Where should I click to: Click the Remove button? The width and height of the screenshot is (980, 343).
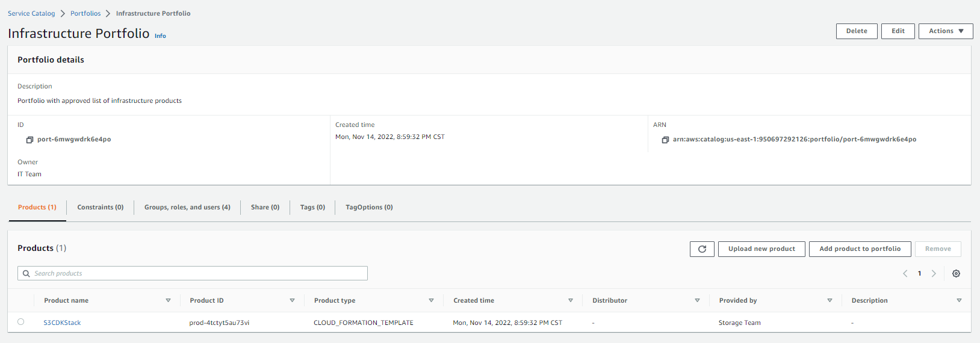[938, 249]
